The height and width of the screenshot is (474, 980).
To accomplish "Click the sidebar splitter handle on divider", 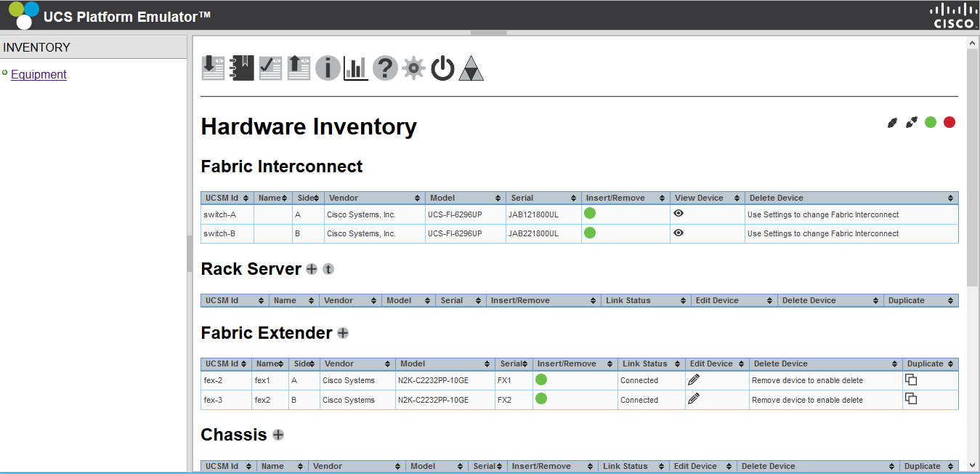I will [x=190, y=254].
